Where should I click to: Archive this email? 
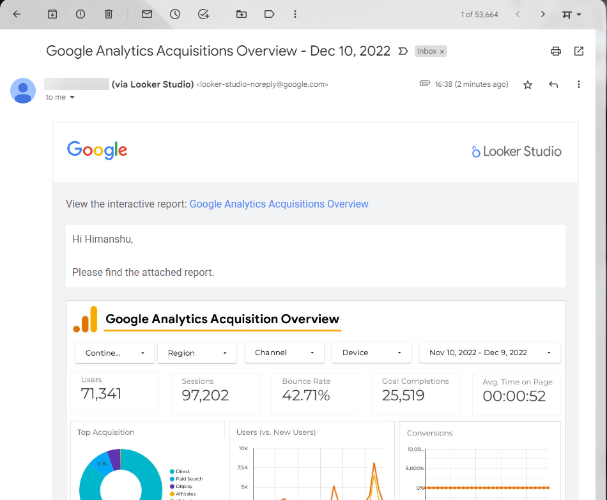tap(52, 14)
